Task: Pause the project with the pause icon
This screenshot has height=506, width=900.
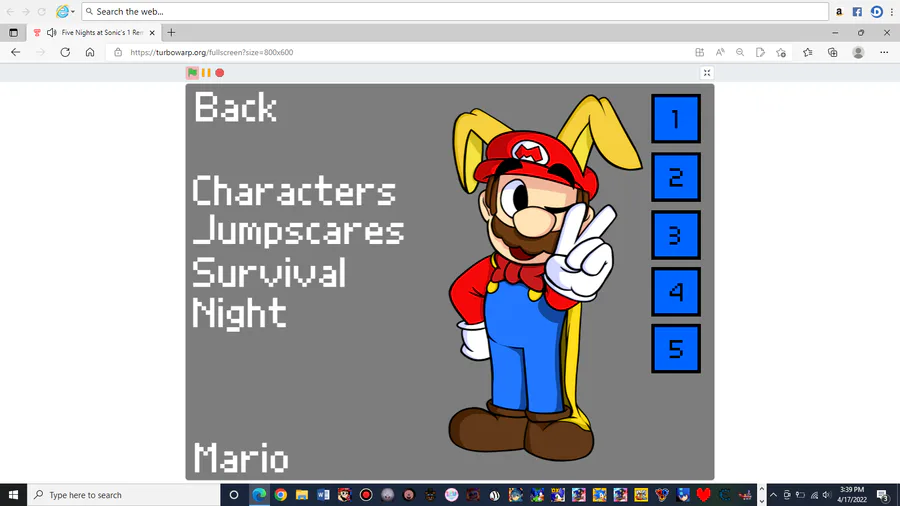Action: (x=206, y=73)
